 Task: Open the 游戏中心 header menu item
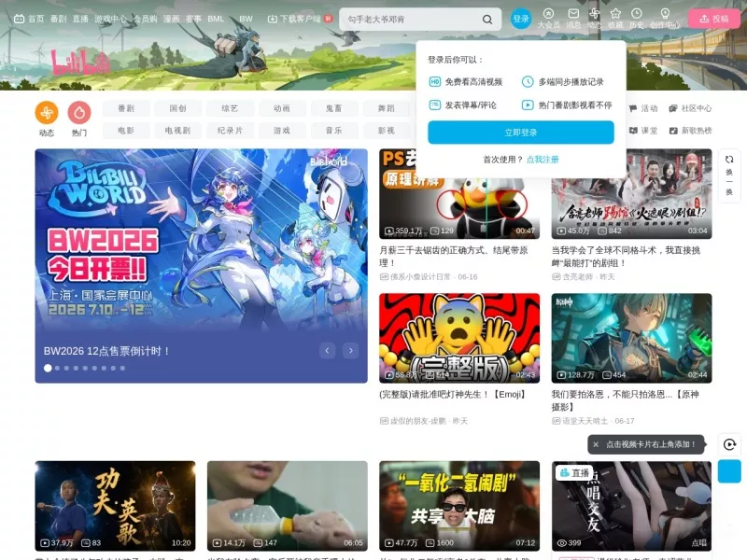tap(110, 19)
